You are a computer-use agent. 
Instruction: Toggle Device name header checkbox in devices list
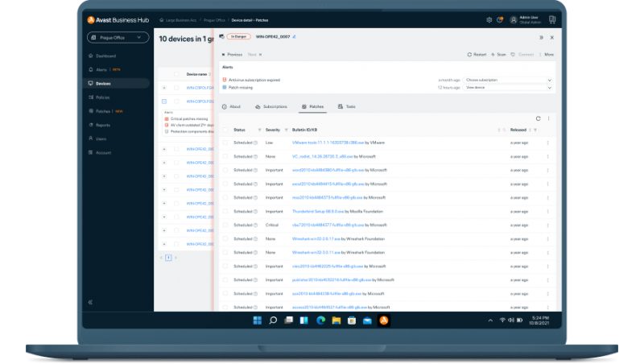(x=176, y=74)
